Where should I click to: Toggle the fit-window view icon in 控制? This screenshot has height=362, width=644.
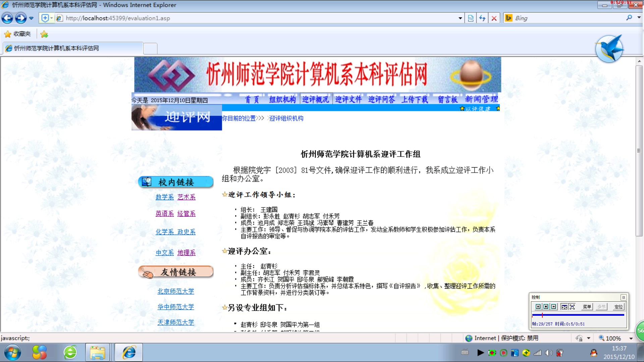coord(564,307)
